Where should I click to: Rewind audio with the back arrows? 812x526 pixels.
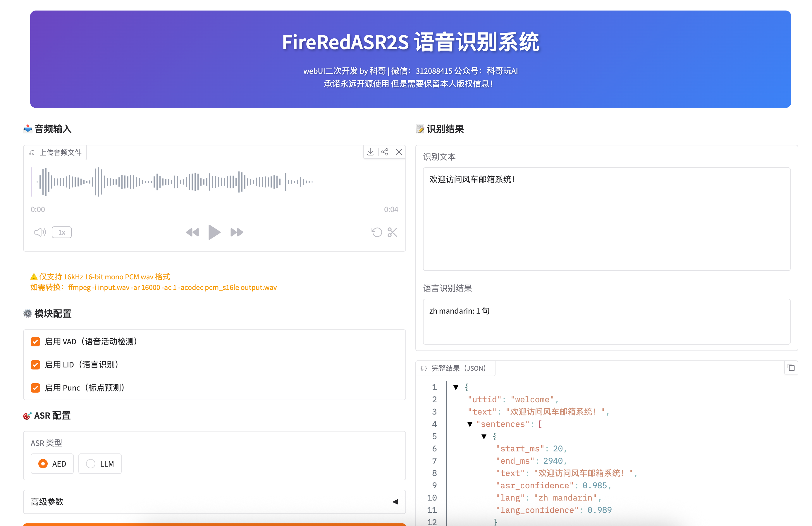[x=192, y=232]
